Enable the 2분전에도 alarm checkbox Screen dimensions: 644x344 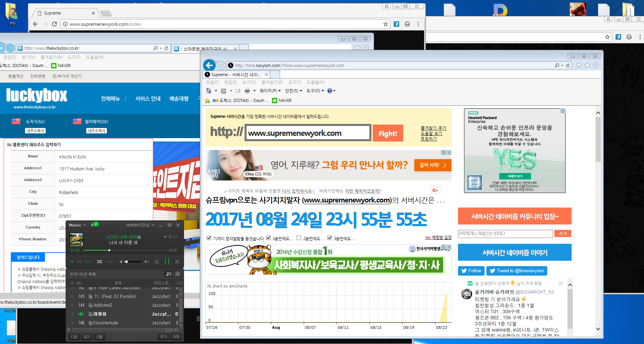coord(299,238)
